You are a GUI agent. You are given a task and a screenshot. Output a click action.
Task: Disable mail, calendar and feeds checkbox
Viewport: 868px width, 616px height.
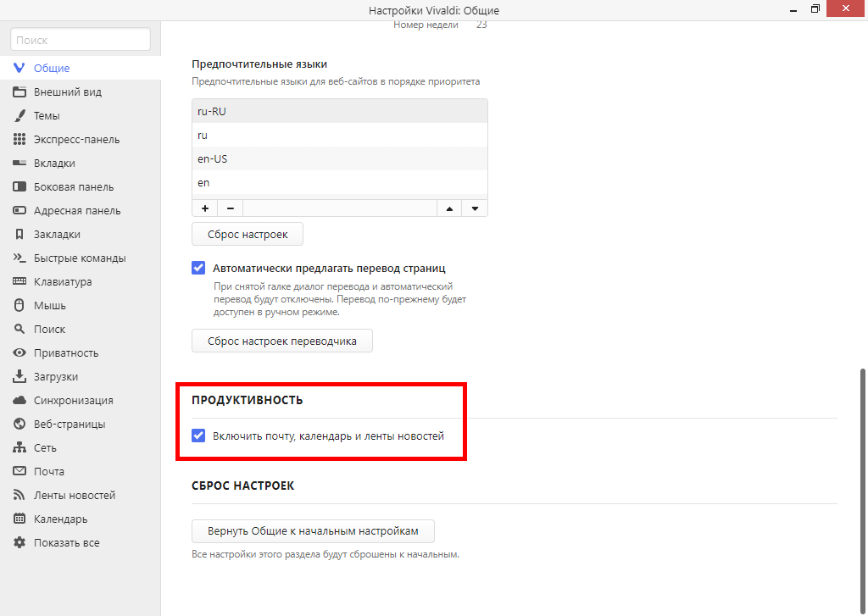point(198,436)
